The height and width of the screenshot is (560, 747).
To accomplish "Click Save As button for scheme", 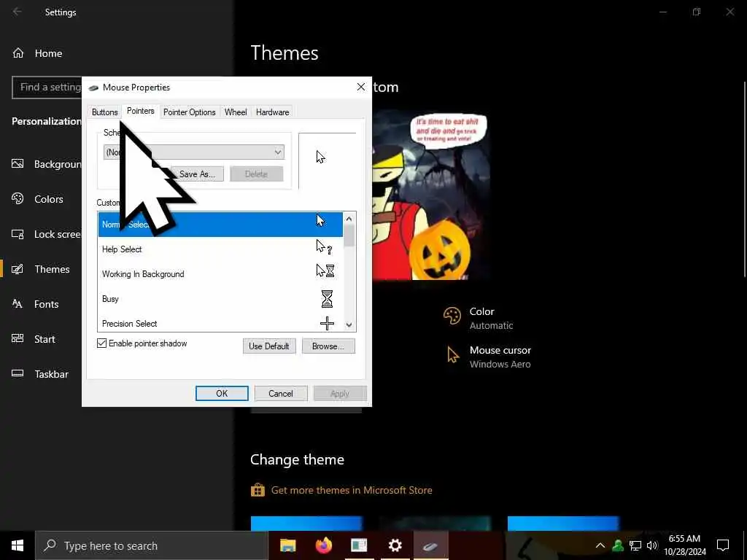I will [x=197, y=174].
